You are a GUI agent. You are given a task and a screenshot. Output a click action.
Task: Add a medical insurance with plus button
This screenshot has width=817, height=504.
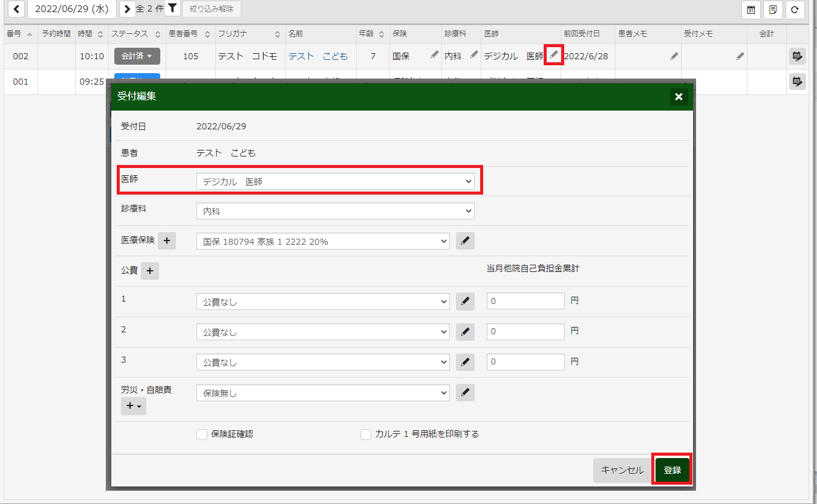tap(167, 241)
